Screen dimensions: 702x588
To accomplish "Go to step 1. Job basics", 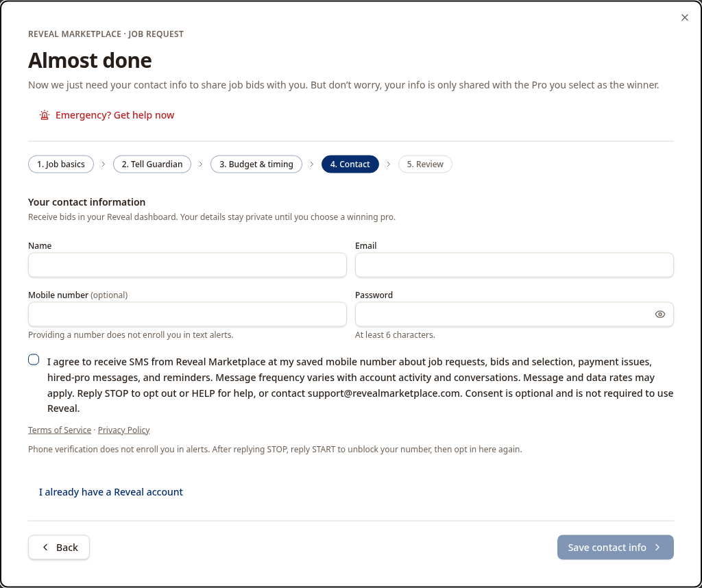I will click(61, 164).
